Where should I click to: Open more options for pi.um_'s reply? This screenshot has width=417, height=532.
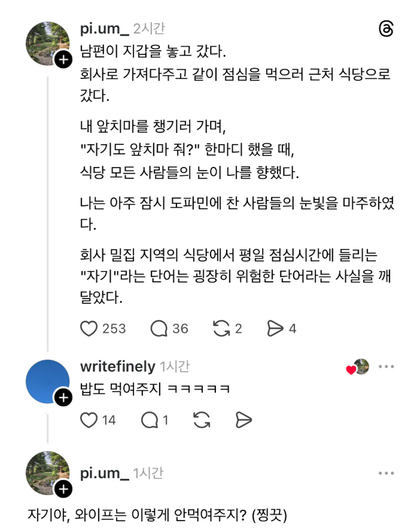(386, 474)
